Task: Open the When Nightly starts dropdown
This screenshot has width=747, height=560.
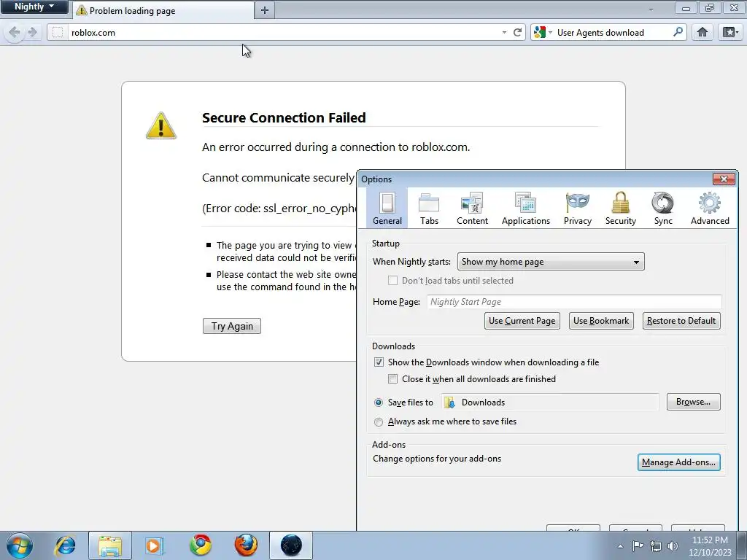Action: pos(550,262)
